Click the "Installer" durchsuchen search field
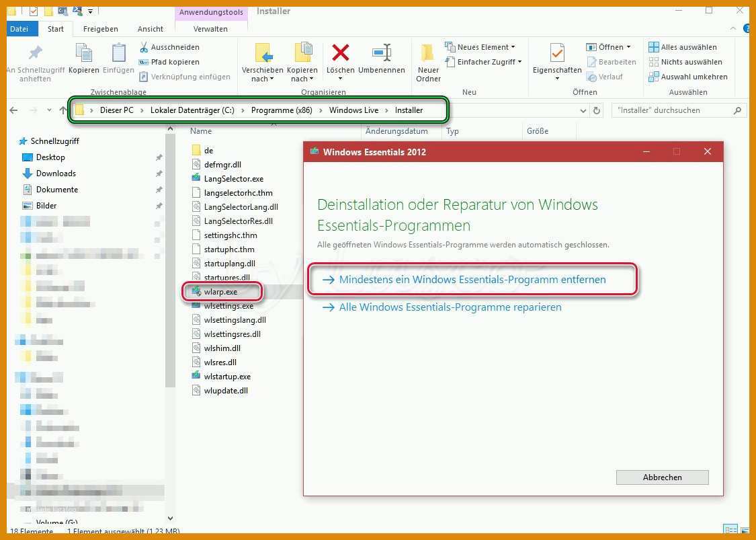This screenshot has height=540, width=756. pos(679,110)
